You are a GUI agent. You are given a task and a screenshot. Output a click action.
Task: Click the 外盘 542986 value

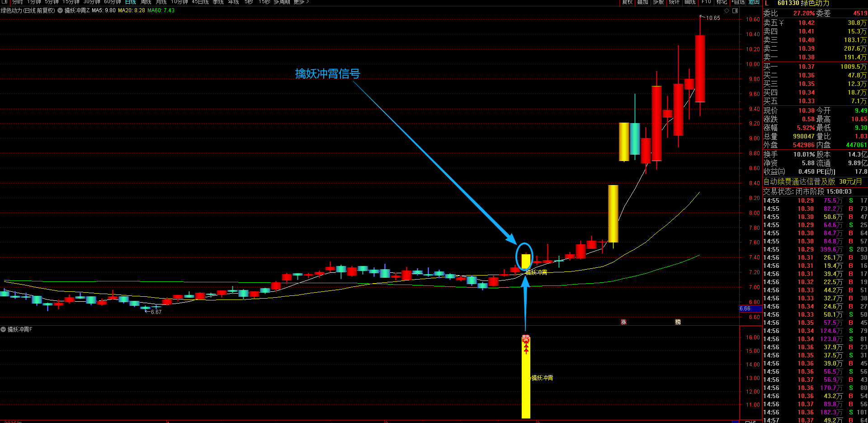click(804, 145)
